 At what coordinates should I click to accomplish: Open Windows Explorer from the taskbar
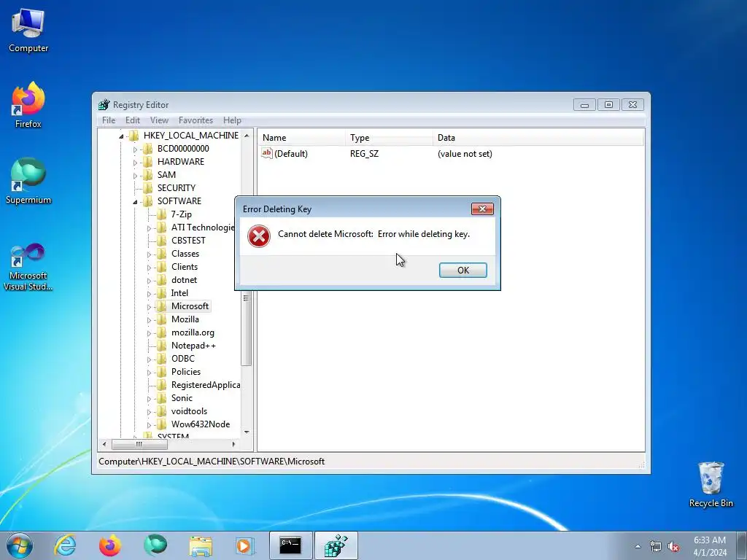(x=201, y=545)
